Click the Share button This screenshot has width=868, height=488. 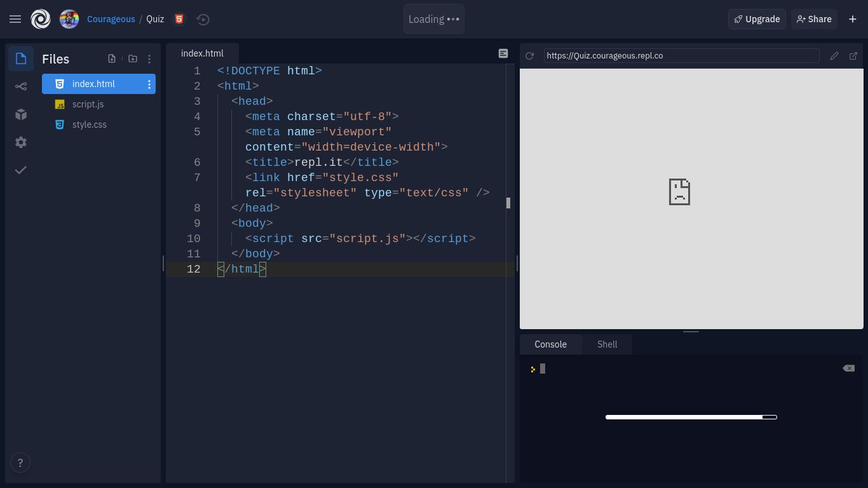pos(814,19)
